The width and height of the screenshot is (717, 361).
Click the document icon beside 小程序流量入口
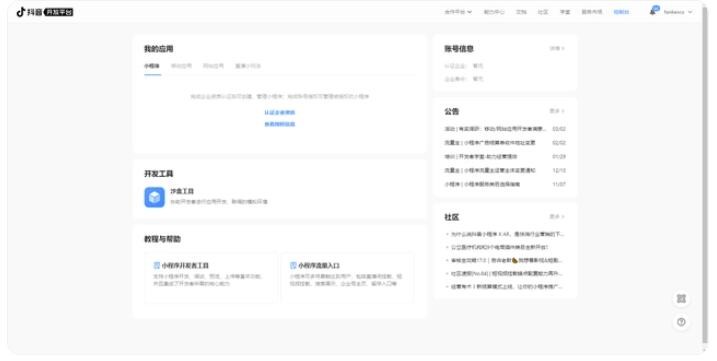293,265
